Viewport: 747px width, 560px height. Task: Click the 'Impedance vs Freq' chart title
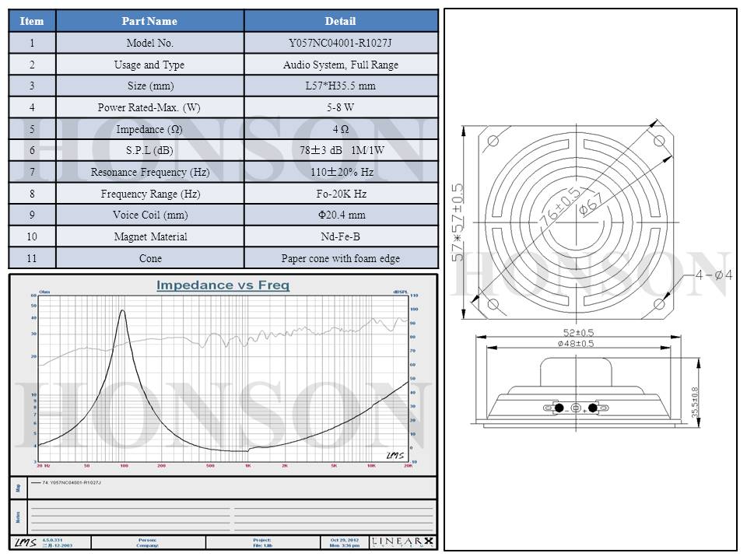pyautogui.click(x=223, y=285)
